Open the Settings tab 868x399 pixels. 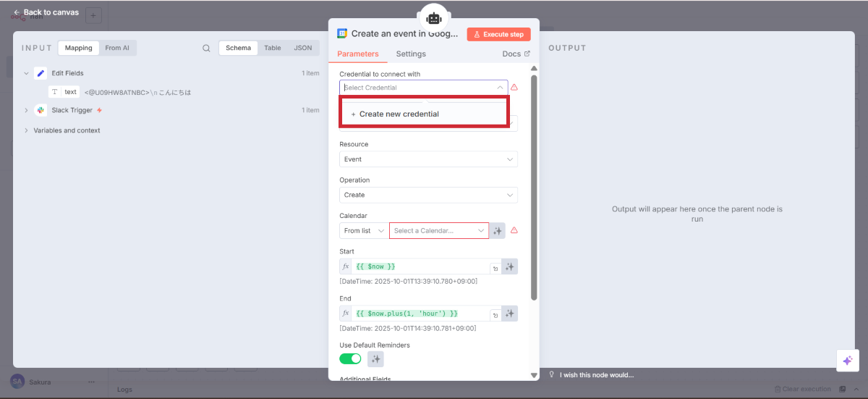click(x=411, y=54)
